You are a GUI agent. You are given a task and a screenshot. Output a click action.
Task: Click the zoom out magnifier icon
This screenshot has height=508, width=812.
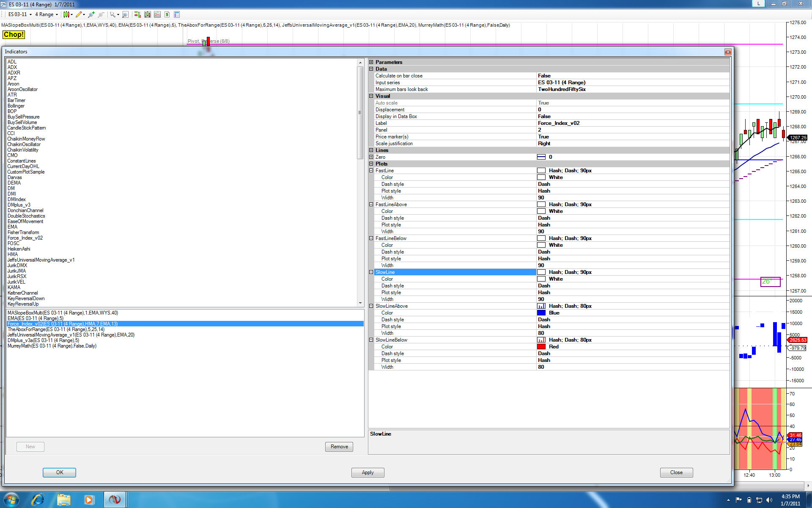click(101, 14)
